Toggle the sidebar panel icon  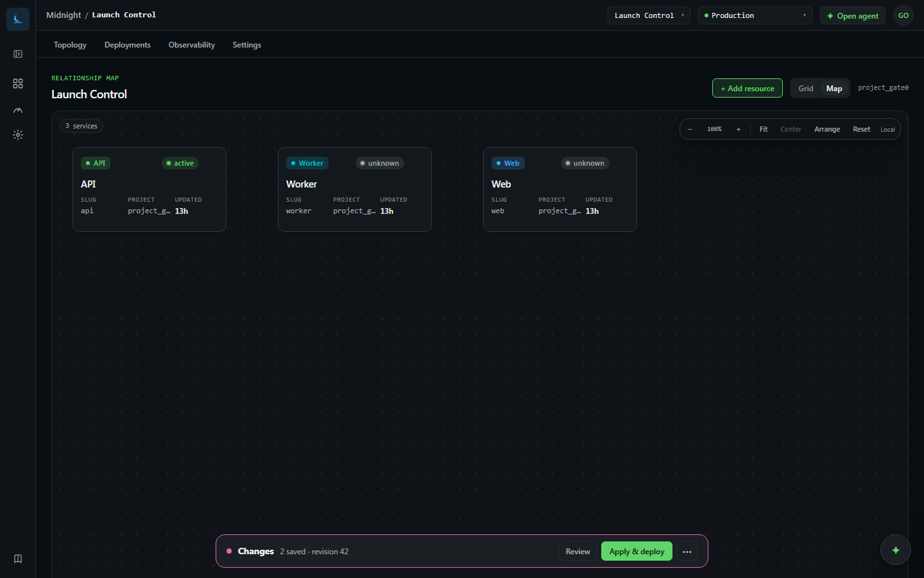[x=18, y=54]
